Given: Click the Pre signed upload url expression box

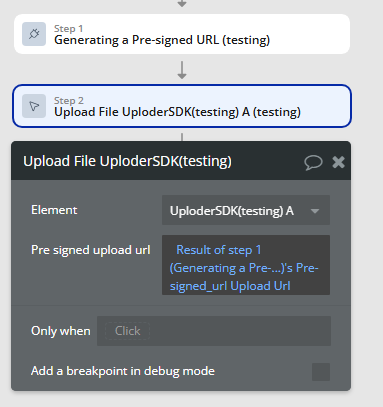Looking at the screenshot, I should 246,265.
